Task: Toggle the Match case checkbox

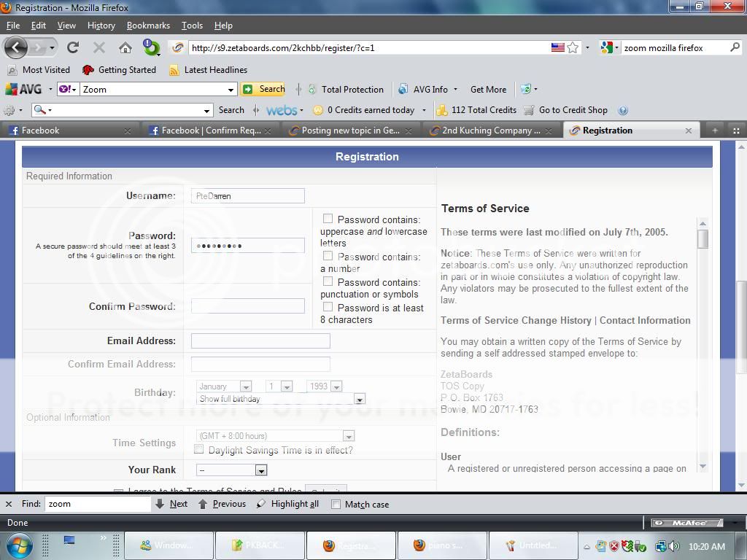Action: click(x=336, y=504)
